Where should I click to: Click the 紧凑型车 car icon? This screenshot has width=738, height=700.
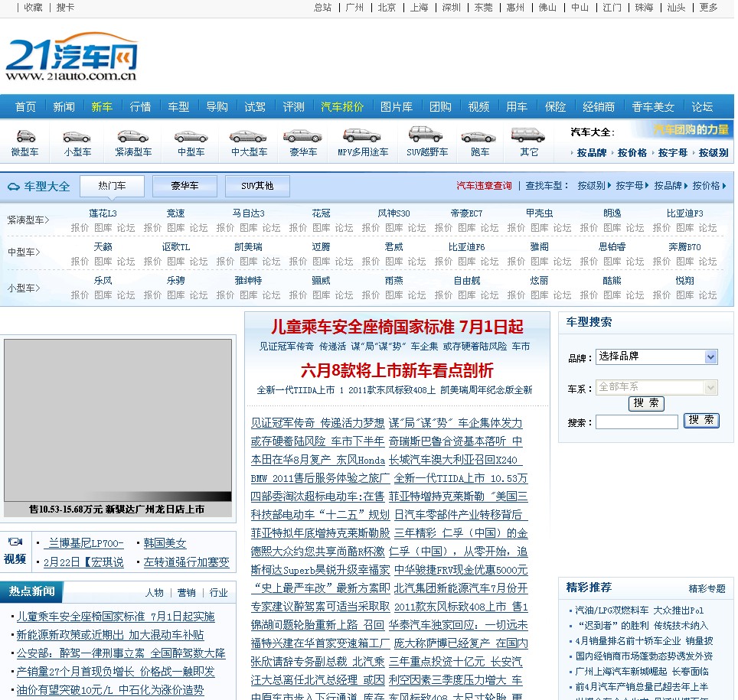(x=133, y=136)
